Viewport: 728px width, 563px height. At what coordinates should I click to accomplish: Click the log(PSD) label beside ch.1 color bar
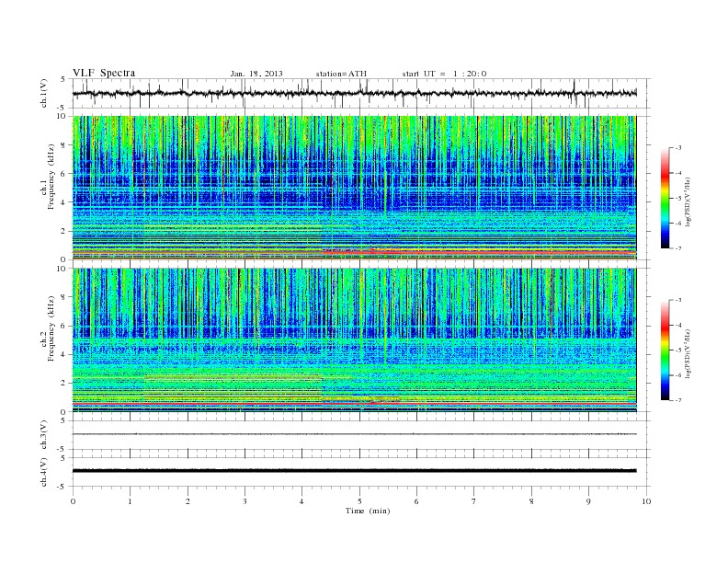[688, 202]
